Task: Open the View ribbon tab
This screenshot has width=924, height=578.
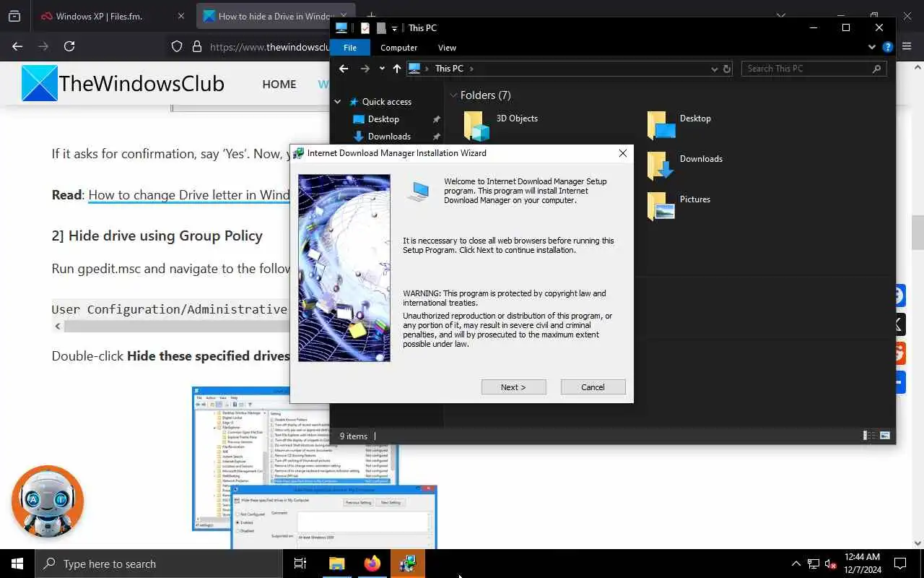Action: [448, 48]
